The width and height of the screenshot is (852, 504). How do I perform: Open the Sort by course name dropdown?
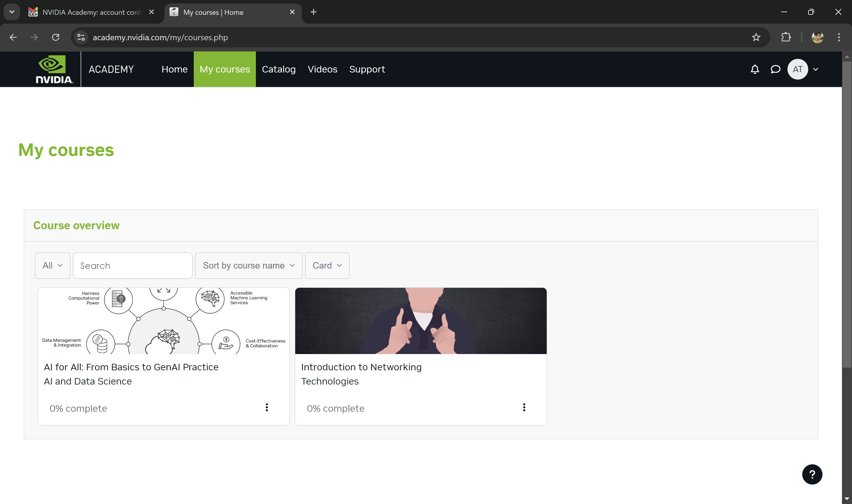248,266
